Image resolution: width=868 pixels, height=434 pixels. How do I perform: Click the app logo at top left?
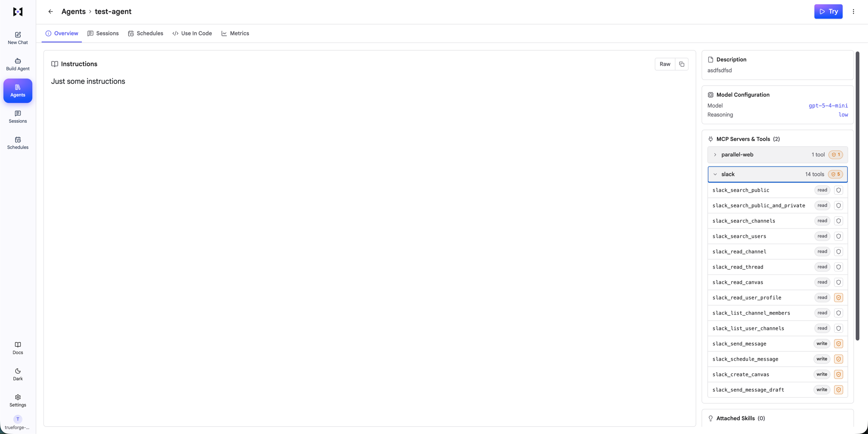[18, 12]
